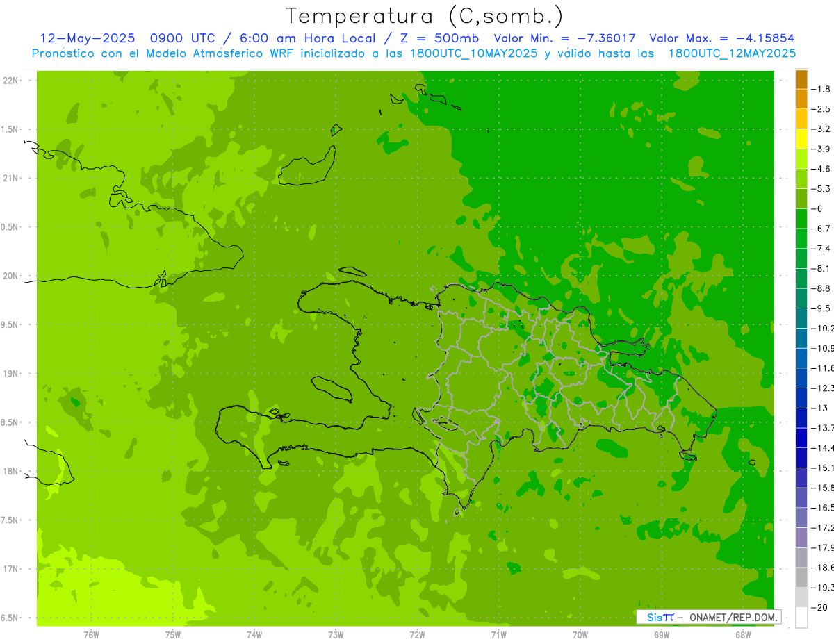Click the -2.5 colorbar value
Image resolution: width=834 pixels, height=644 pixels.
(821, 109)
